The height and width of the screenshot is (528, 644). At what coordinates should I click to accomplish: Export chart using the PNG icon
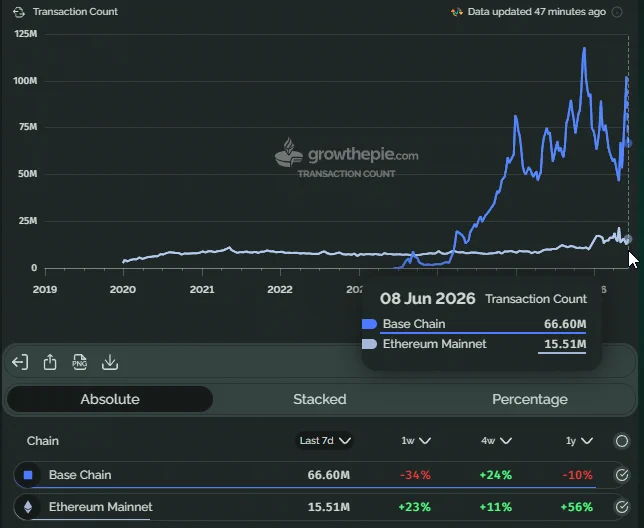80,362
